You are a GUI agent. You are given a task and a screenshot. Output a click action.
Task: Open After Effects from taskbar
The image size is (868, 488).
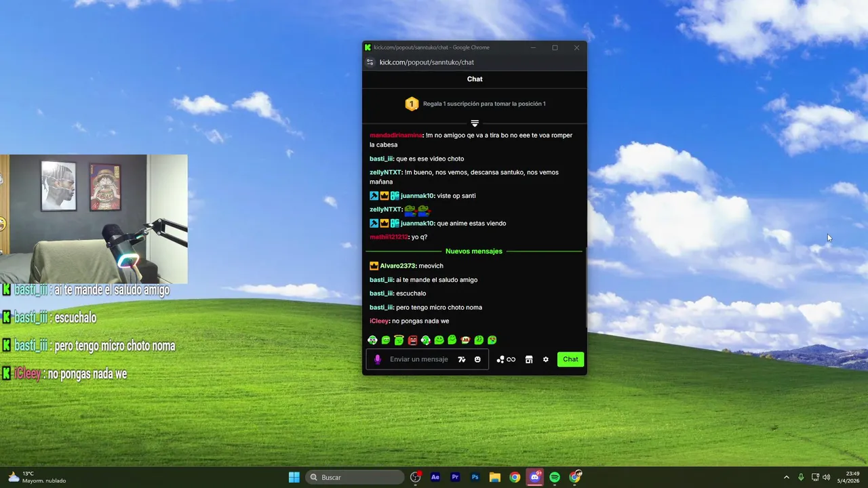click(x=435, y=477)
